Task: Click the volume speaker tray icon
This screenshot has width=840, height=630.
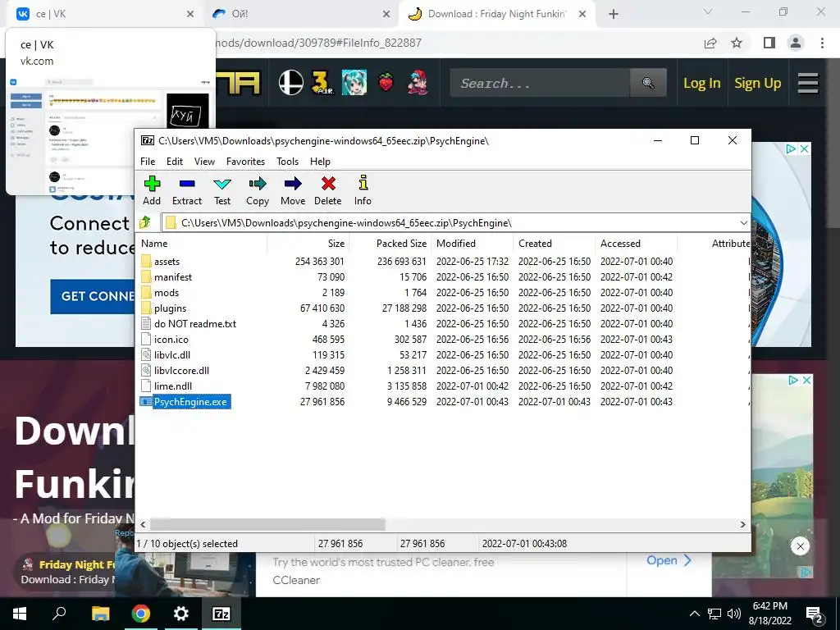Action: (x=734, y=614)
